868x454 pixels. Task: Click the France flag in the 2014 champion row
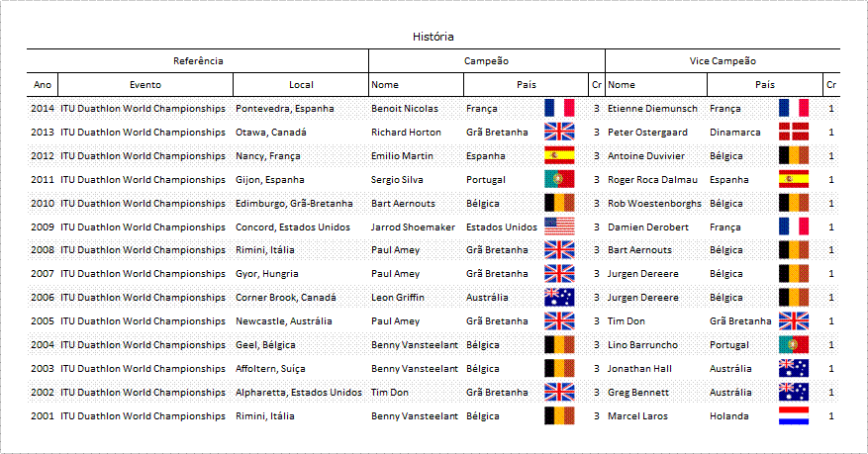point(559,108)
